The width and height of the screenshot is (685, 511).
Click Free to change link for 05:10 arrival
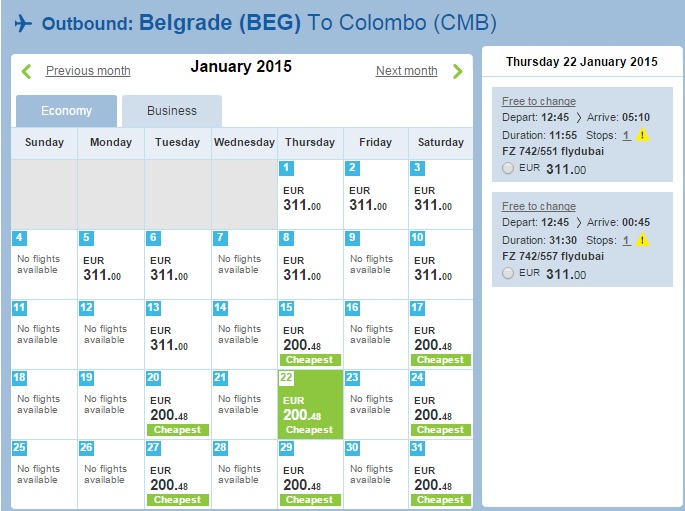point(538,101)
